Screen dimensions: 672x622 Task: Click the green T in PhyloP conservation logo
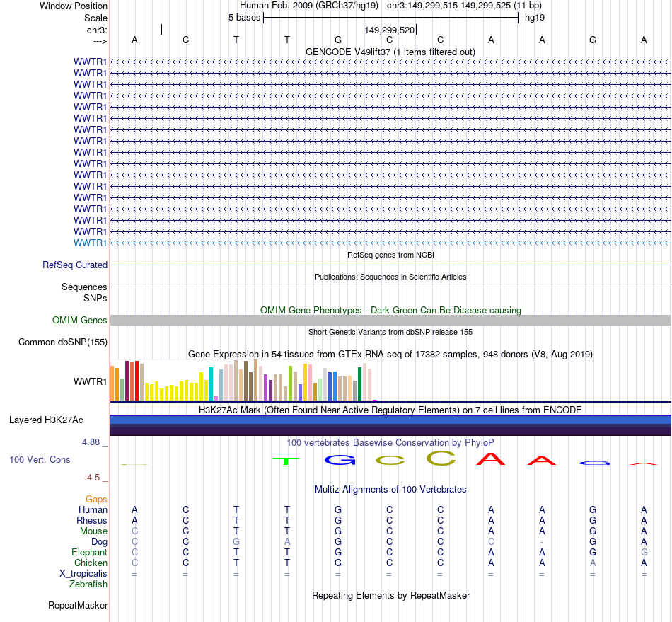pyautogui.click(x=286, y=461)
